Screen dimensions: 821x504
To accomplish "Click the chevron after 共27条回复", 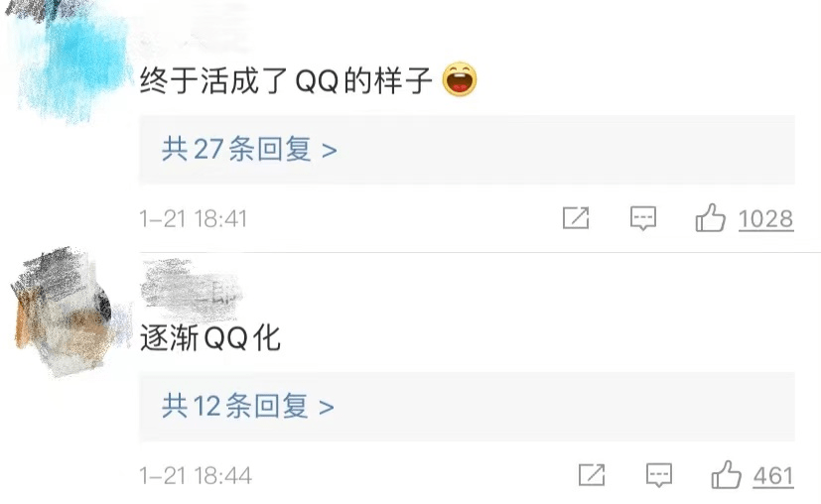I will click(x=329, y=151).
